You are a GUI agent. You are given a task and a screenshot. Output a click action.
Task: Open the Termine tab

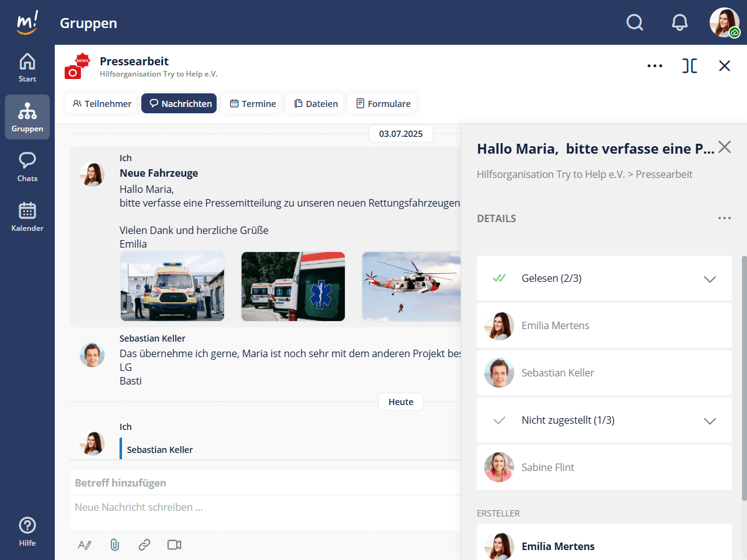(x=252, y=103)
